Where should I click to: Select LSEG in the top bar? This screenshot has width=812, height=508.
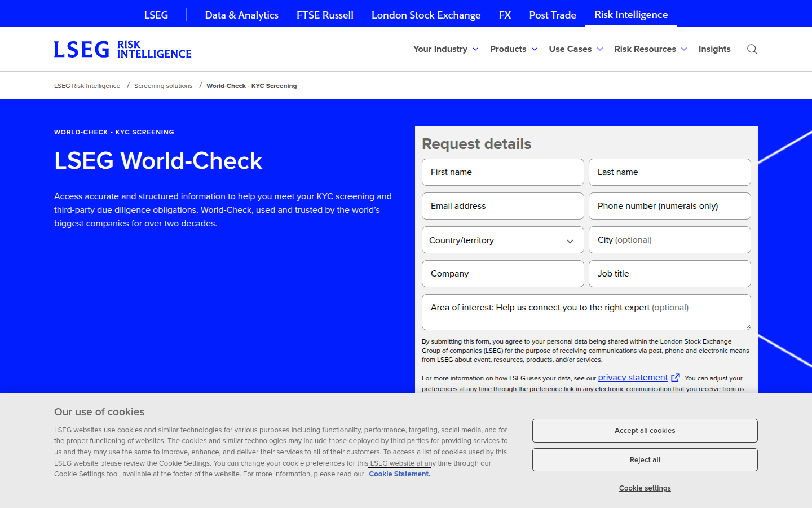(x=156, y=15)
